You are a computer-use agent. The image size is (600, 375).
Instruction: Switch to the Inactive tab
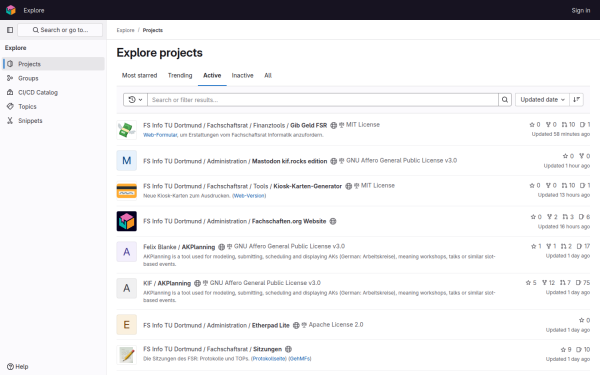tap(243, 75)
